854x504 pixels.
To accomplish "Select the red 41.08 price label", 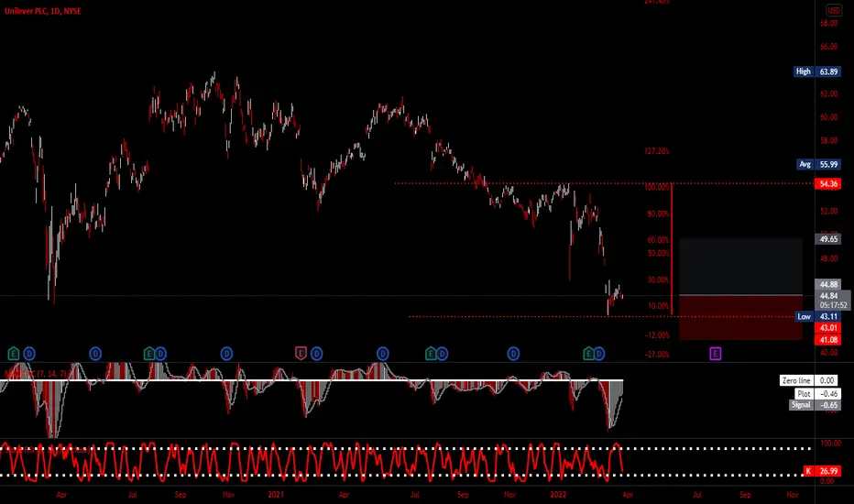I will [x=828, y=339].
